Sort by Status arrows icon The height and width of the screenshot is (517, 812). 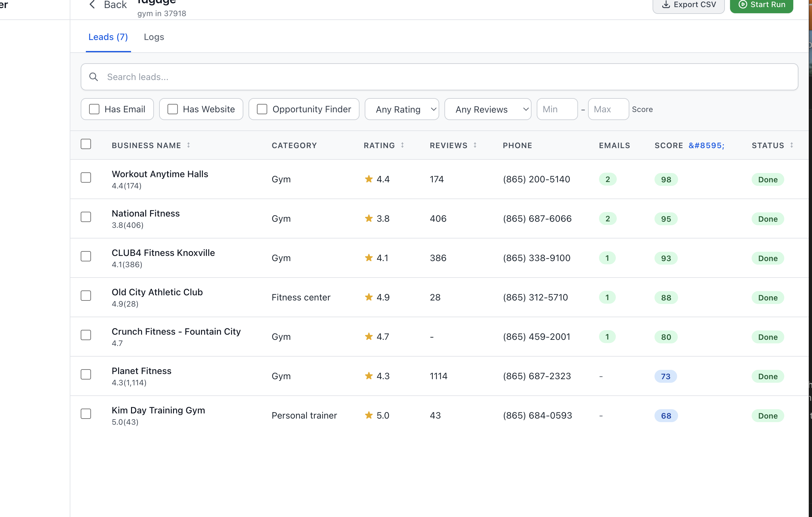pos(791,145)
